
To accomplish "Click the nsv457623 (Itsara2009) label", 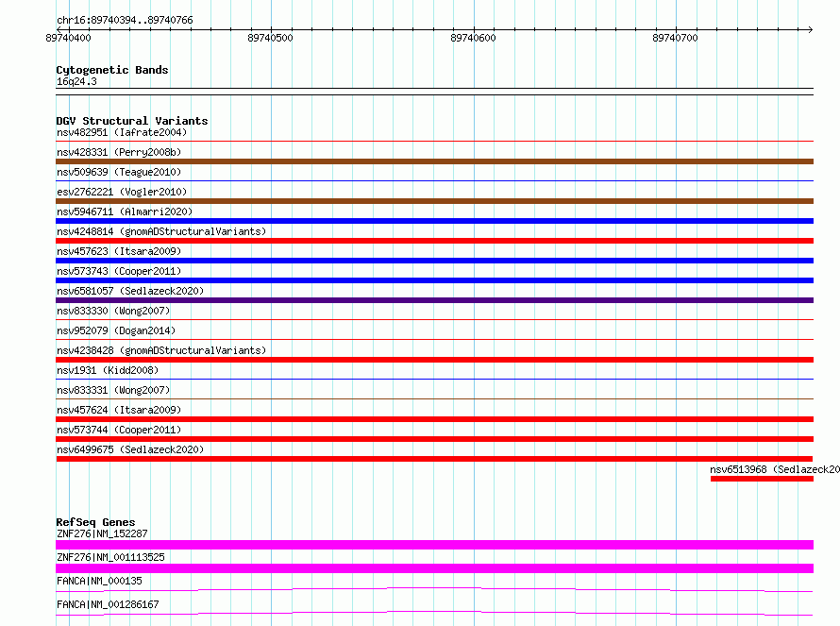I will 119,251.
